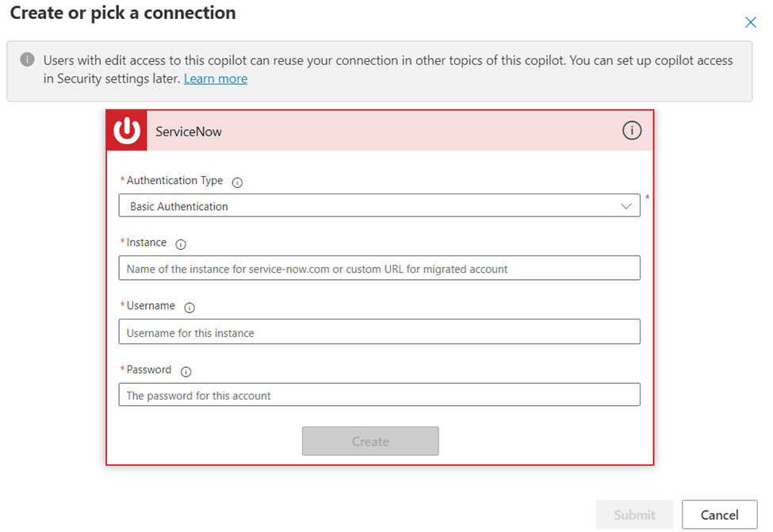
Task: Click the Cancel button
Action: 719,515
